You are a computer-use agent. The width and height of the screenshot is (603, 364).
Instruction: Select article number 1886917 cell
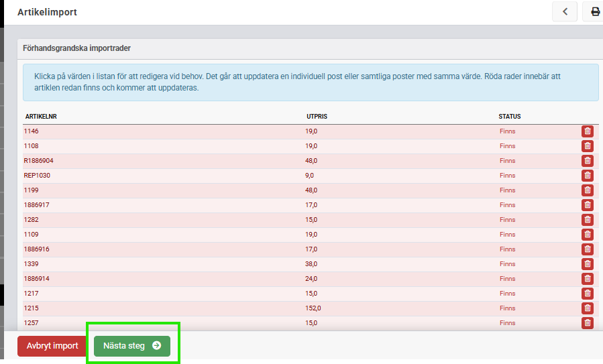[x=36, y=205]
